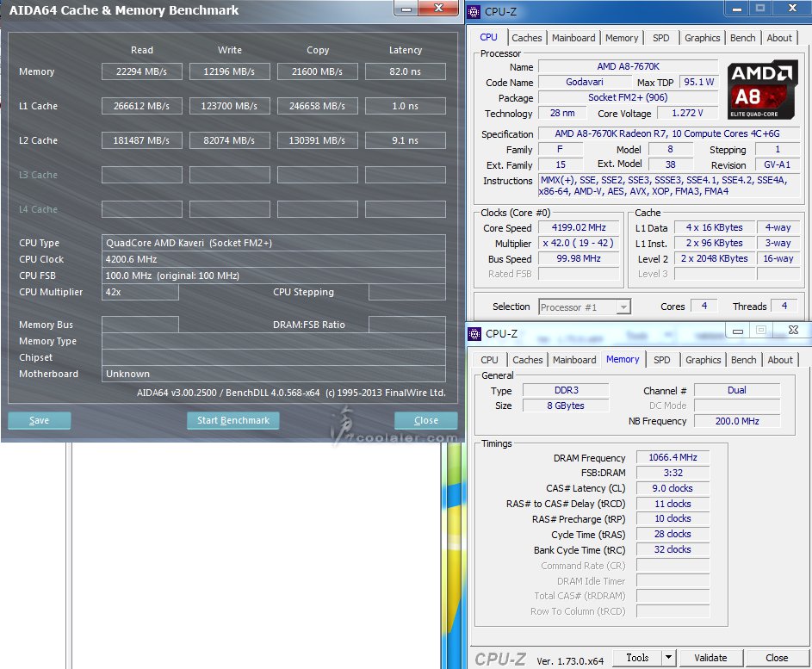
Task: Click the Close button in AIDA64 window
Action: click(425, 420)
